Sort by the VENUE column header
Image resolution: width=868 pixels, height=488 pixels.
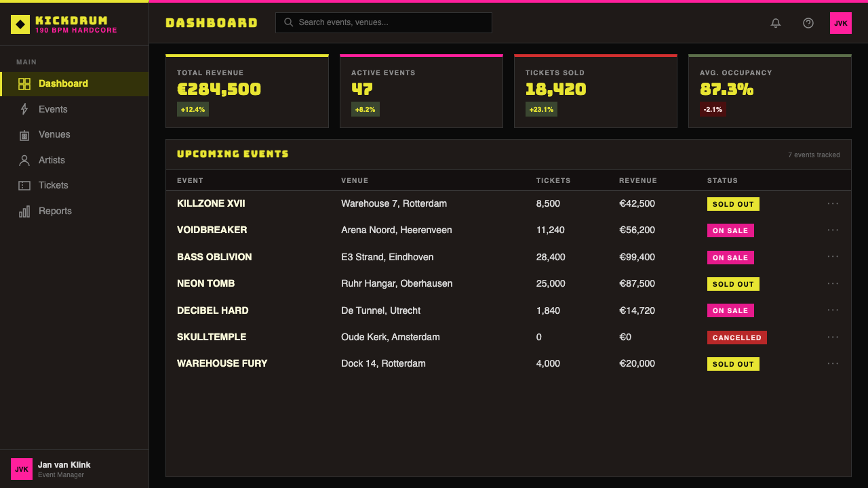(x=355, y=181)
